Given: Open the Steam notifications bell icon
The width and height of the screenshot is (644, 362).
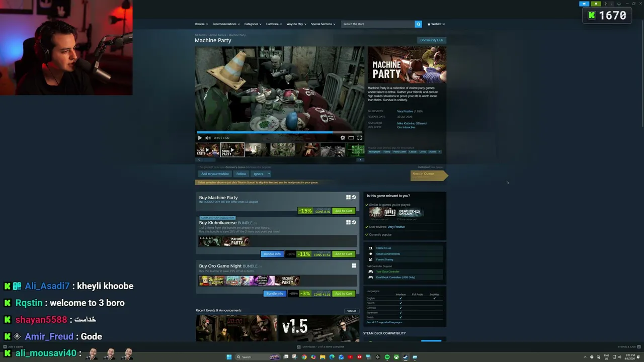Looking at the screenshot, I should 596,4.
